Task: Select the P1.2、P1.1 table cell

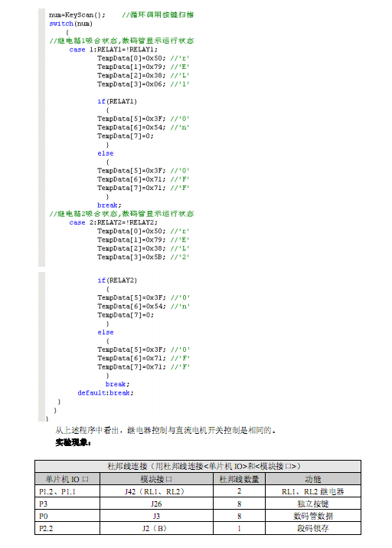Action: click(x=67, y=491)
